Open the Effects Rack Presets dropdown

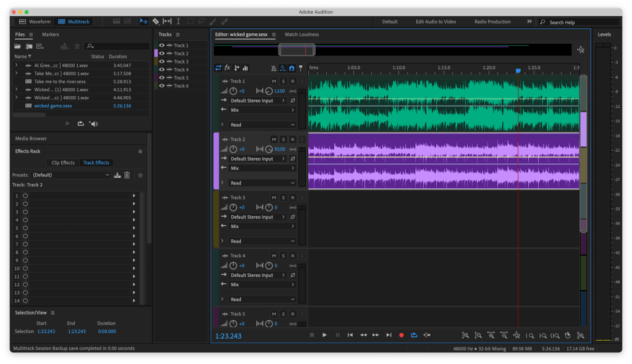[x=70, y=175]
